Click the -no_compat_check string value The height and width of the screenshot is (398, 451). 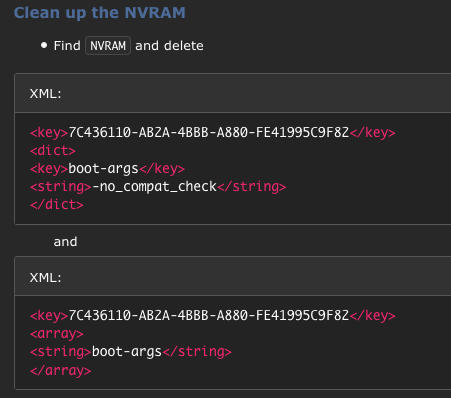(154, 187)
